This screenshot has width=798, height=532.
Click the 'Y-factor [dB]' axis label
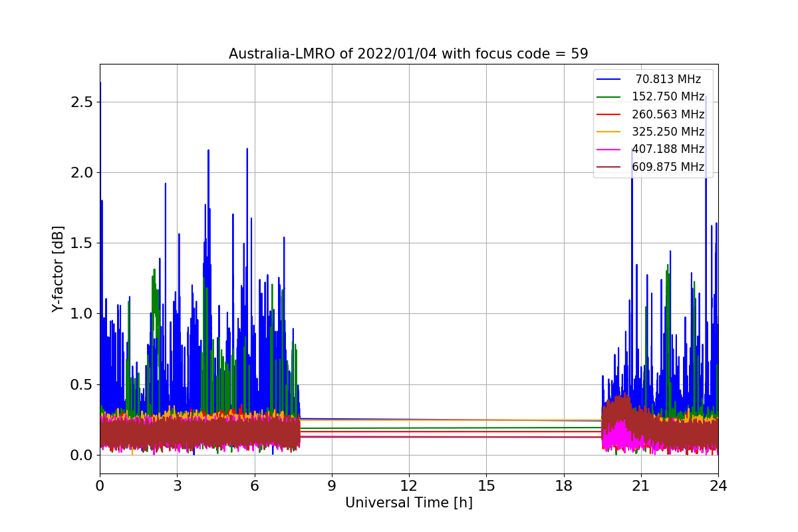59,269
